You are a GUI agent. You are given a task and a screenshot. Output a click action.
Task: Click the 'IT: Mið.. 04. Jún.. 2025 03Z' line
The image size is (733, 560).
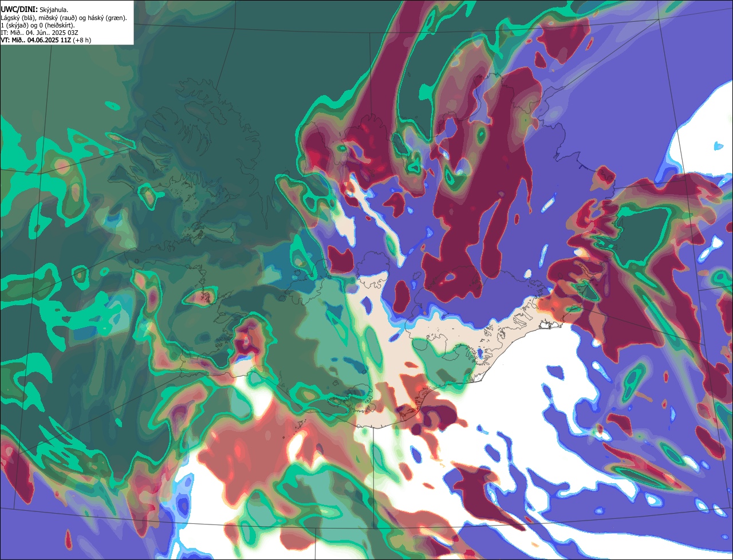(x=40, y=33)
